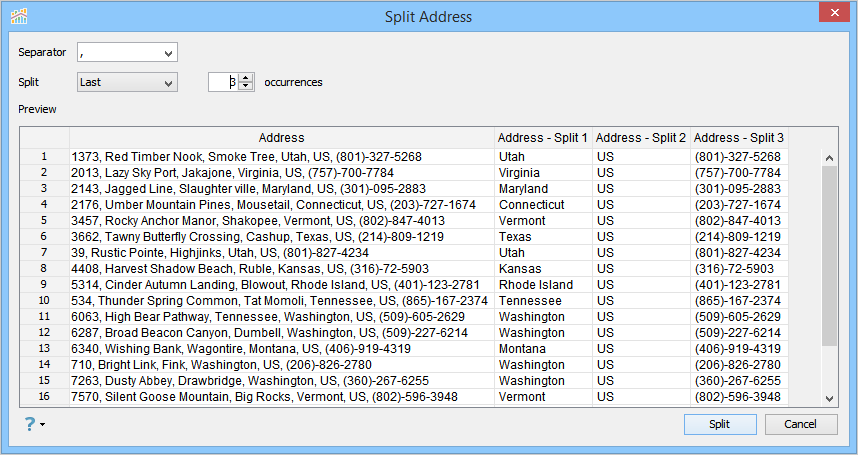Select the Address - Split 2 column header
This screenshot has width=858, height=455.
pyautogui.click(x=641, y=138)
